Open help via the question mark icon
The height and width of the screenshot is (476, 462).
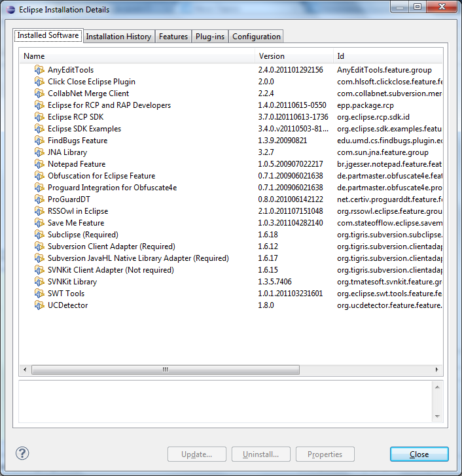click(22, 454)
